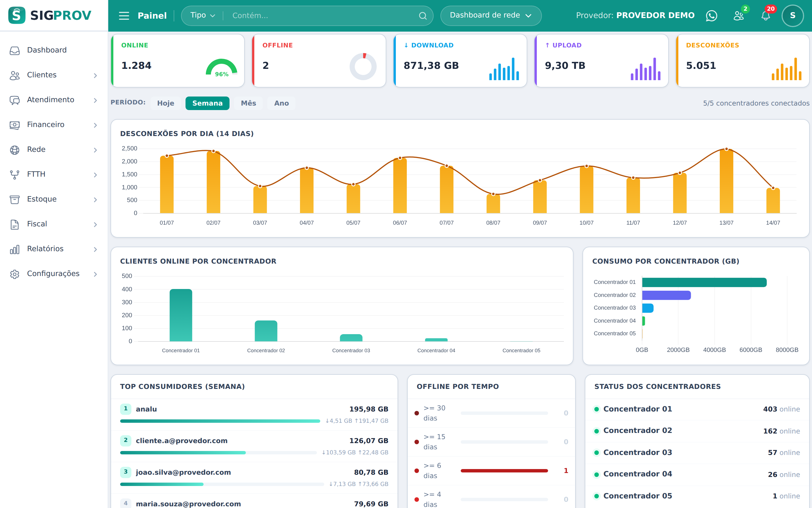The height and width of the screenshot is (508, 812).
Task: Click the SIGPROV logo icon
Action: 17,15
